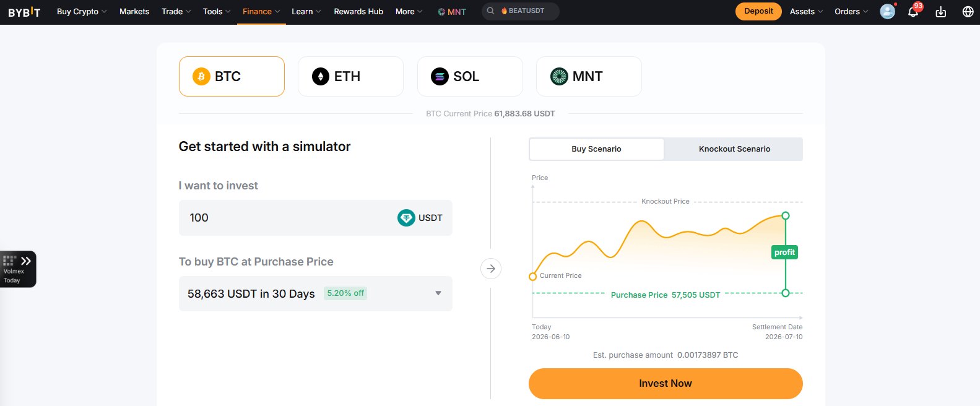The height and width of the screenshot is (406, 980).
Task: Open the Finance menu
Action: click(261, 12)
